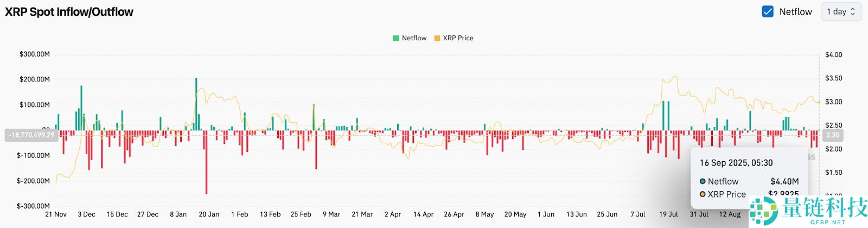
Task: Open the "1 day" interval dropdown
Action: point(841,11)
